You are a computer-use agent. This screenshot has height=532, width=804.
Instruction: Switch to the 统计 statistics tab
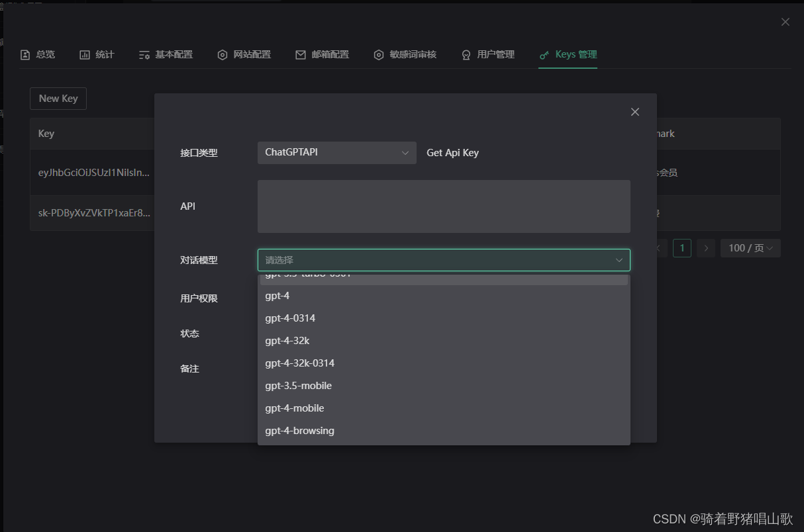pyautogui.click(x=97, y=54)
